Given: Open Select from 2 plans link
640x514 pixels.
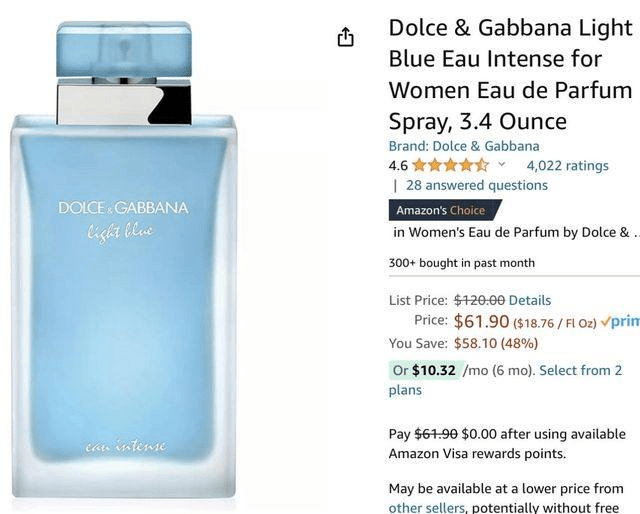Looking at the screenshot, I should [505, 380].
